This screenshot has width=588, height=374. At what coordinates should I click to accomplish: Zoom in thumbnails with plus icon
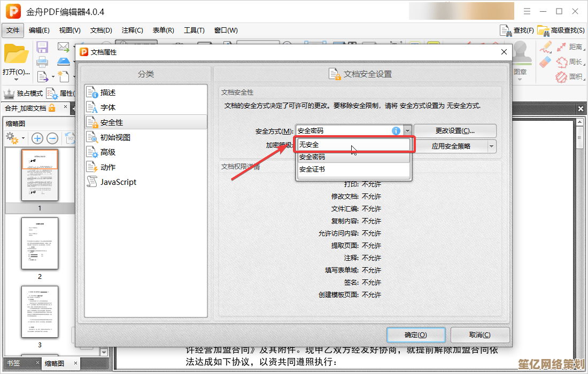tap(37, 138)
